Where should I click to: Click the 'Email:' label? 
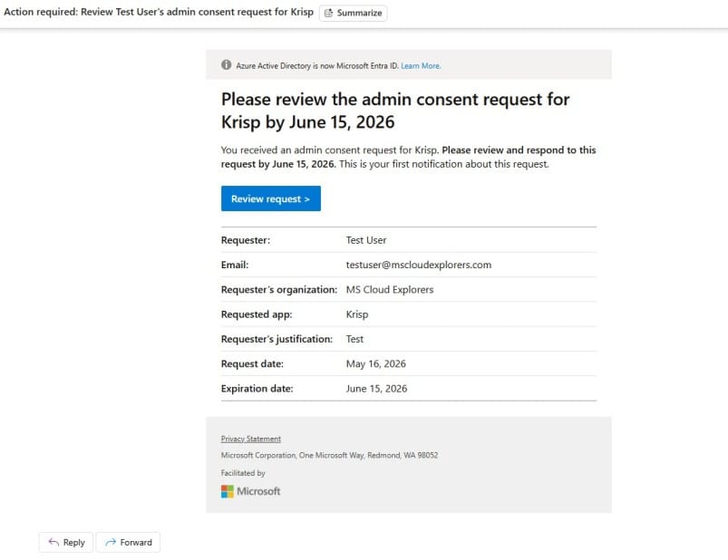coord(235,265)
